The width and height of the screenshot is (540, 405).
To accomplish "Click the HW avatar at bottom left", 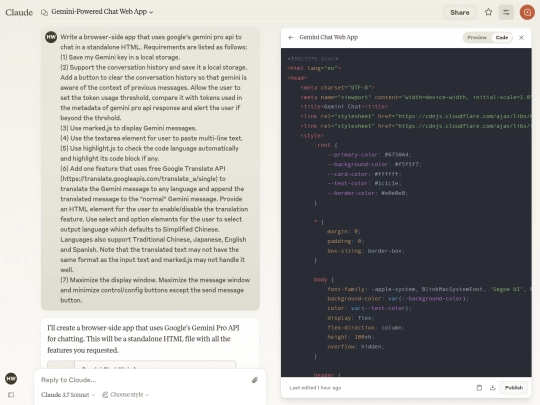I will coord(11,378).
